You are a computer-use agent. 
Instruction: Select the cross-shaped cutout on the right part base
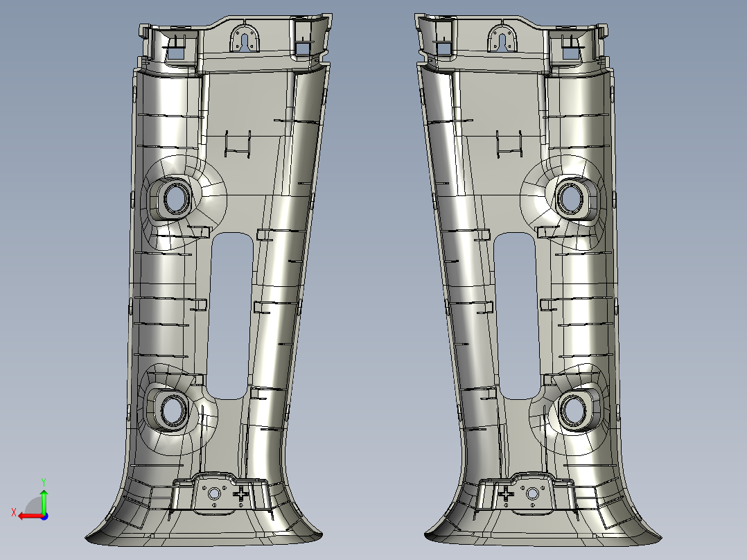(x=505, y=494)
